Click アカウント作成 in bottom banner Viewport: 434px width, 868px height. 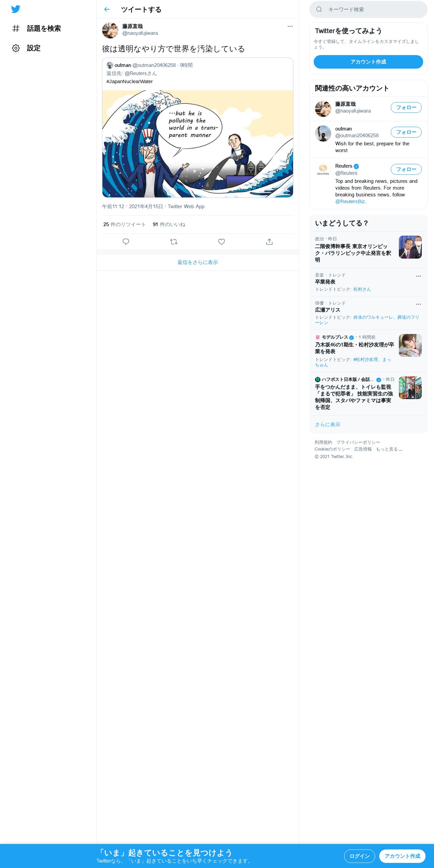[402, 856]
